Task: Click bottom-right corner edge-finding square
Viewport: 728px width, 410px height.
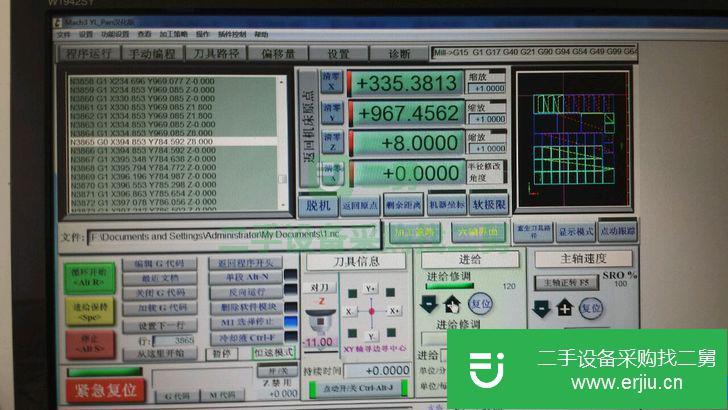Action: point(391,332)
